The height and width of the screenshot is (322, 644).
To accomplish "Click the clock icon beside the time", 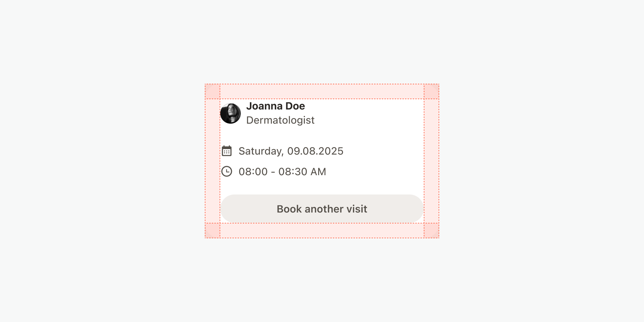I will tap(227, 171).
